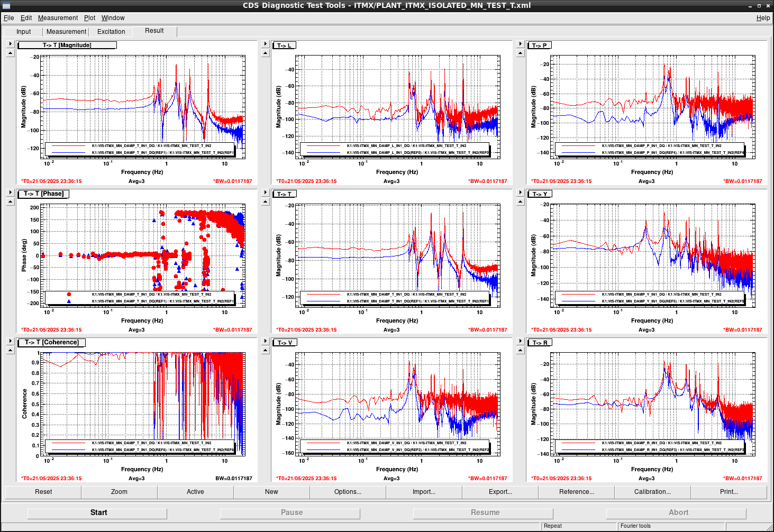Image resolution: width=774 pixels, height=532 pixels.
Task: Click the Avg=3 label under T-> V plot
Action: pyautogui.click(x=391, y=479)
